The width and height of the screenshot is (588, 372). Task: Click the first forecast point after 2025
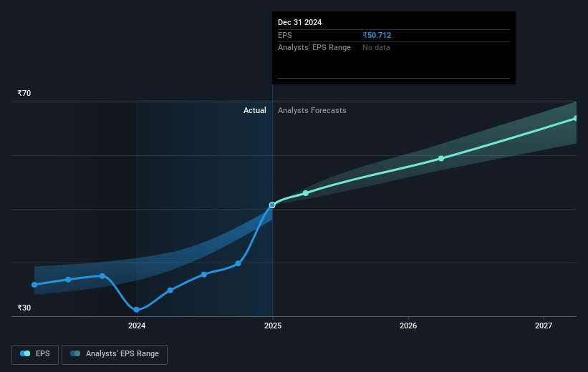coord(306,193)
